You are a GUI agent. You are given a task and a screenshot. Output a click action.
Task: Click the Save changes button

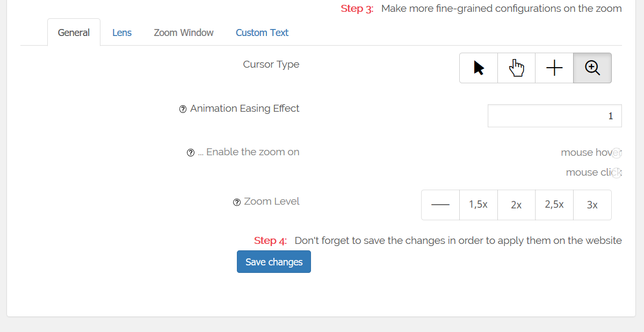point(274,262)
